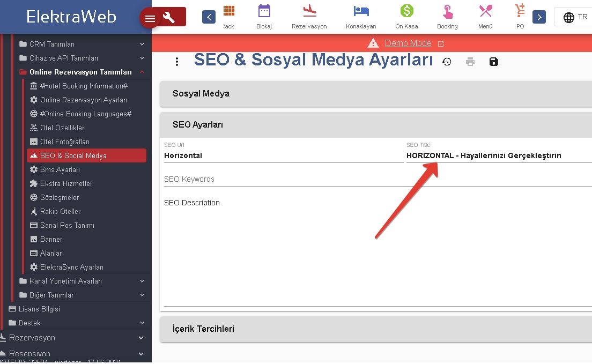Screen dimensions: 592x364
Task: Toggle the hamburger sidebar menu button
Action: [150, 19]
